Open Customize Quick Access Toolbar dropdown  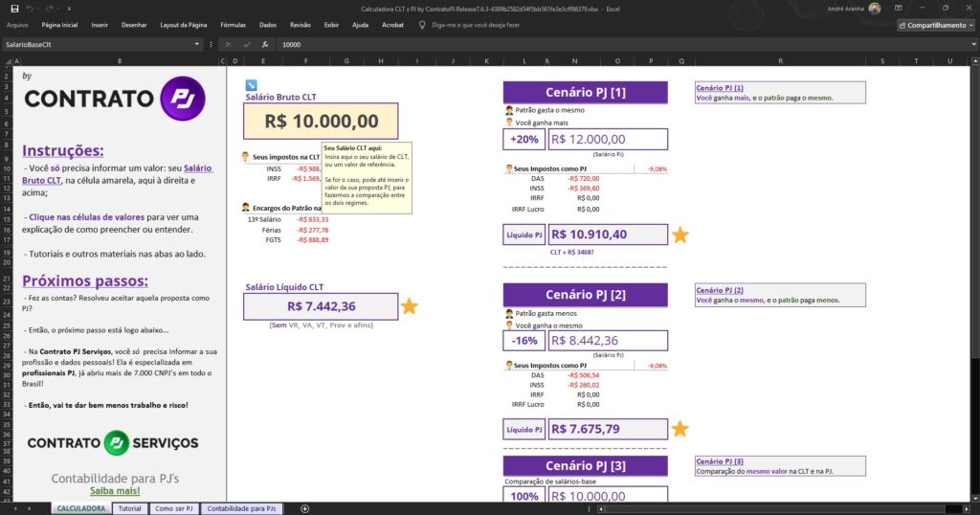tap(69, 9)
